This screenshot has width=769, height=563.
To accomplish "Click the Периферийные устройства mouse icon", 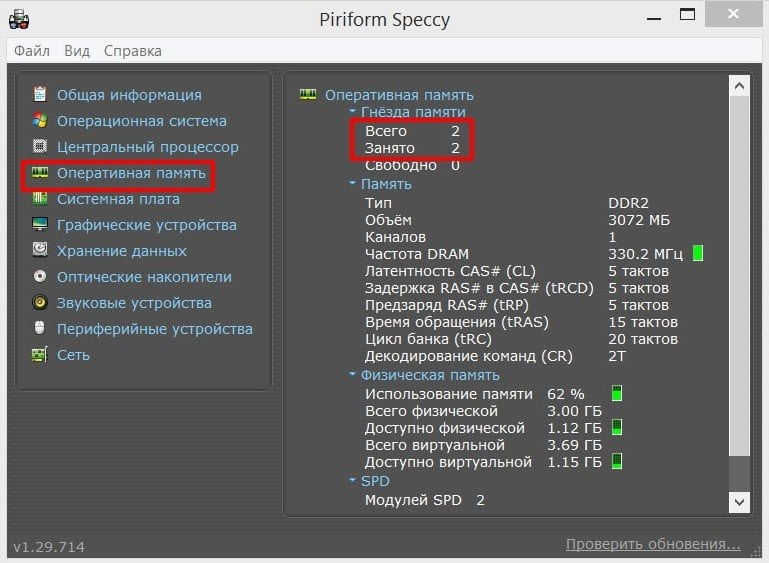I will click(40, 328).
